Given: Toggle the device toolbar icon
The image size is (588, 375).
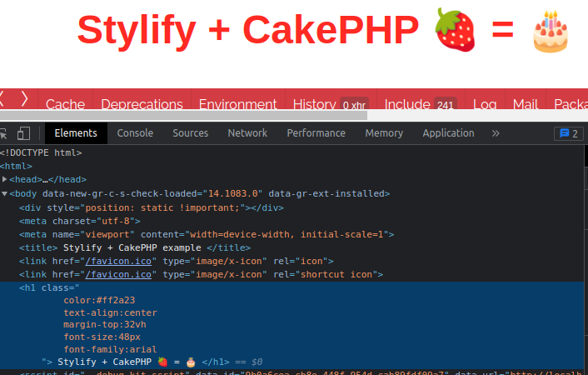Looking at the screenshot, I should click(x=23, y=133).
